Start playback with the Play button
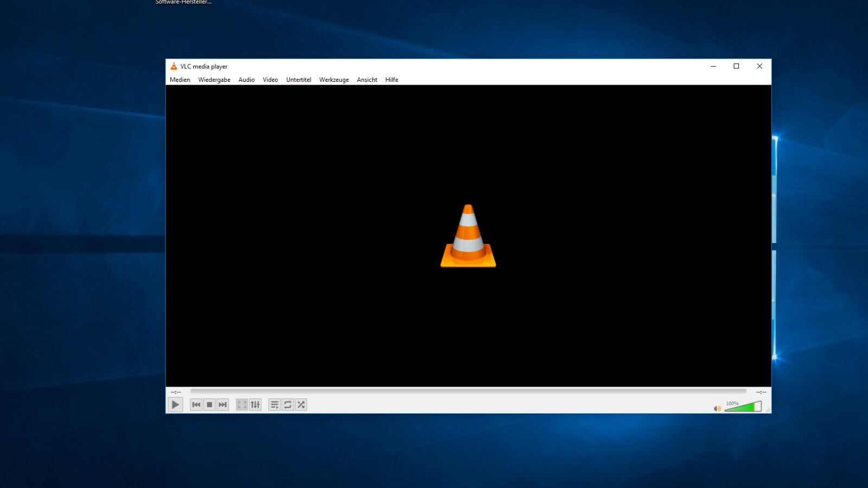The width and height of the screenshot is (868, 488). pos(175,404)
